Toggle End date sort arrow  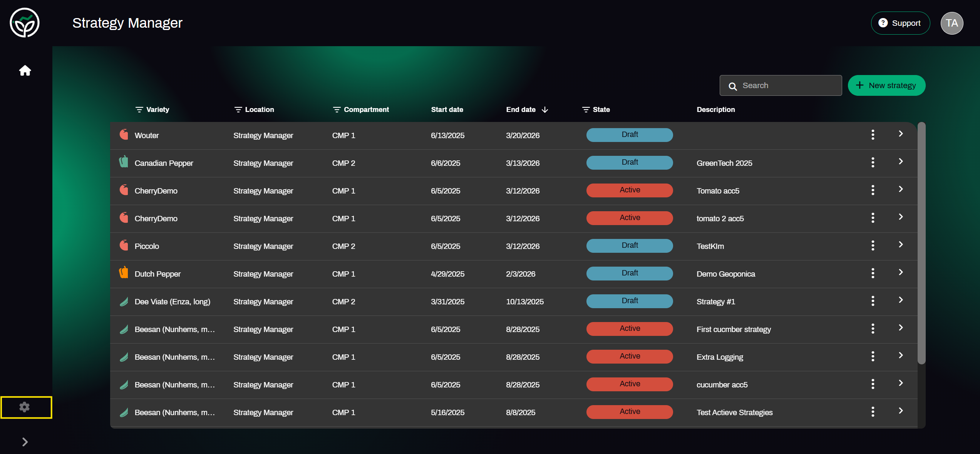(544, 110)
